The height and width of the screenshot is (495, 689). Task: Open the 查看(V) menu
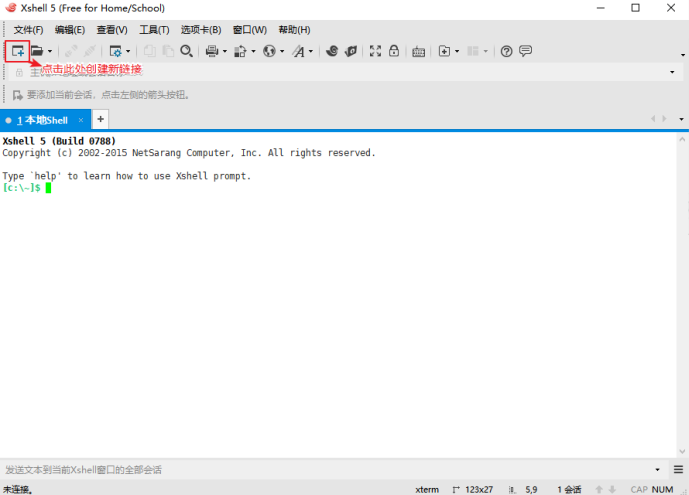(112, 30)
